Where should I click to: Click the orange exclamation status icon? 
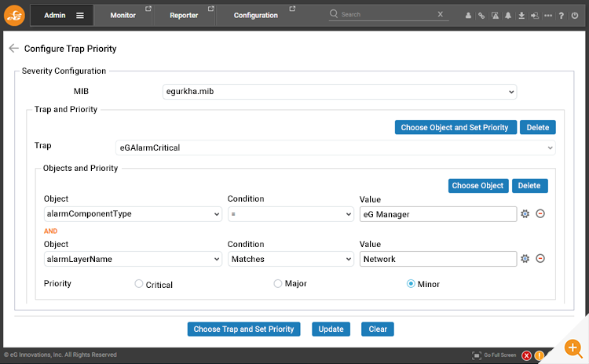(539, 355)
